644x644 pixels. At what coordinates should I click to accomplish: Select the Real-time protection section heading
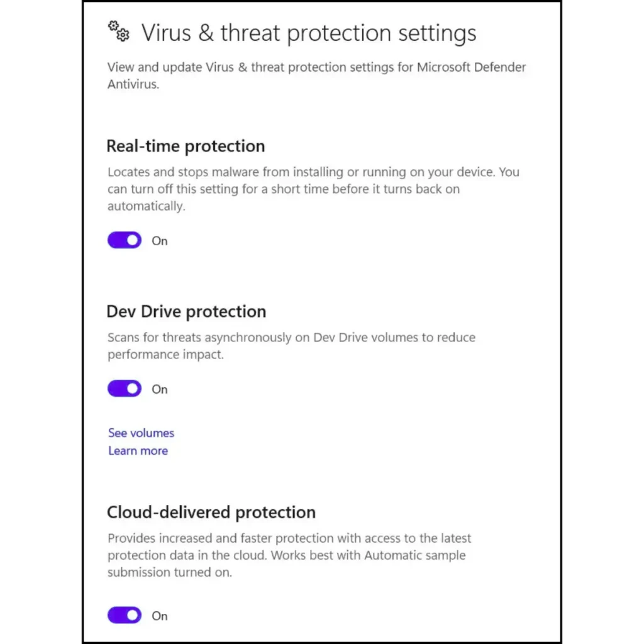(186, 146)
